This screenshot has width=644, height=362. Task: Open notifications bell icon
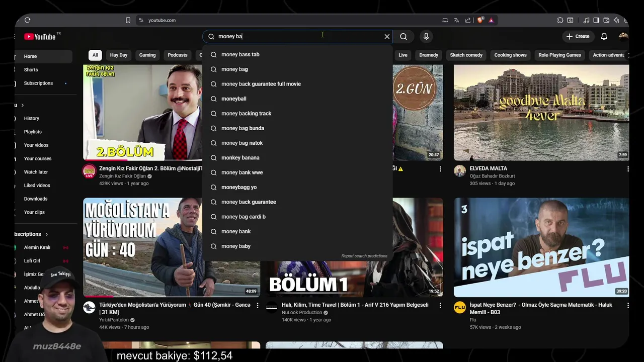(x=604, y=36)
